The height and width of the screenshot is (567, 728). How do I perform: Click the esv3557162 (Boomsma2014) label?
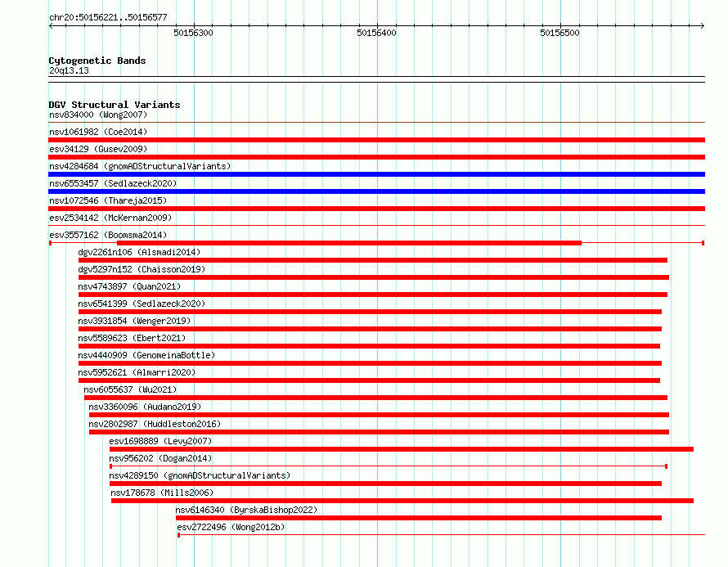pyautogui.click(x=108, y=235)
